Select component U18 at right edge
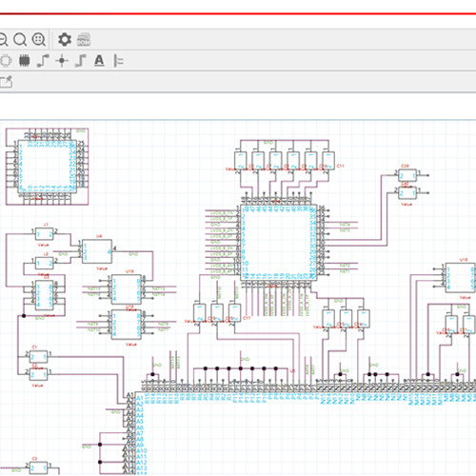The height and width of the screenshot is (476, 476). pyautogui.click(x=461, y=278)
